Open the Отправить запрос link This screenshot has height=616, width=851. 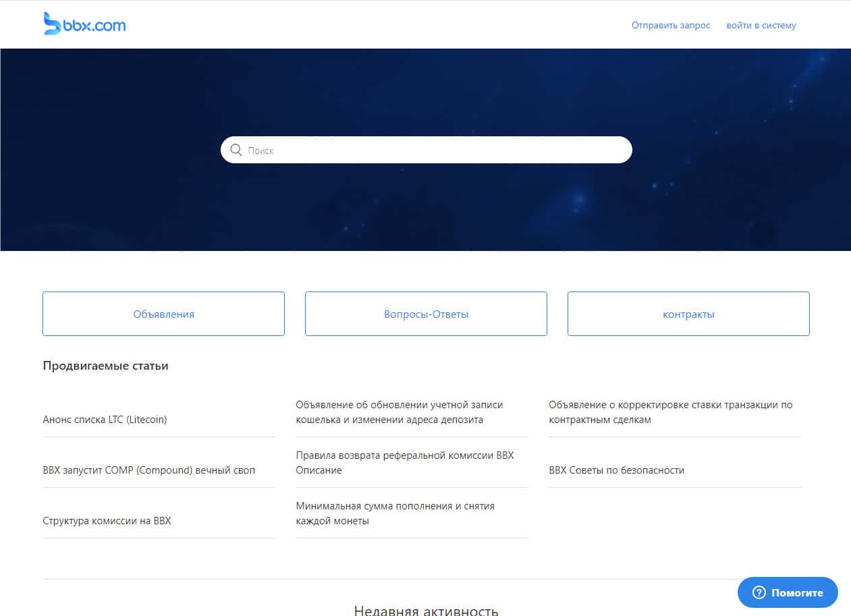(671, 25)
